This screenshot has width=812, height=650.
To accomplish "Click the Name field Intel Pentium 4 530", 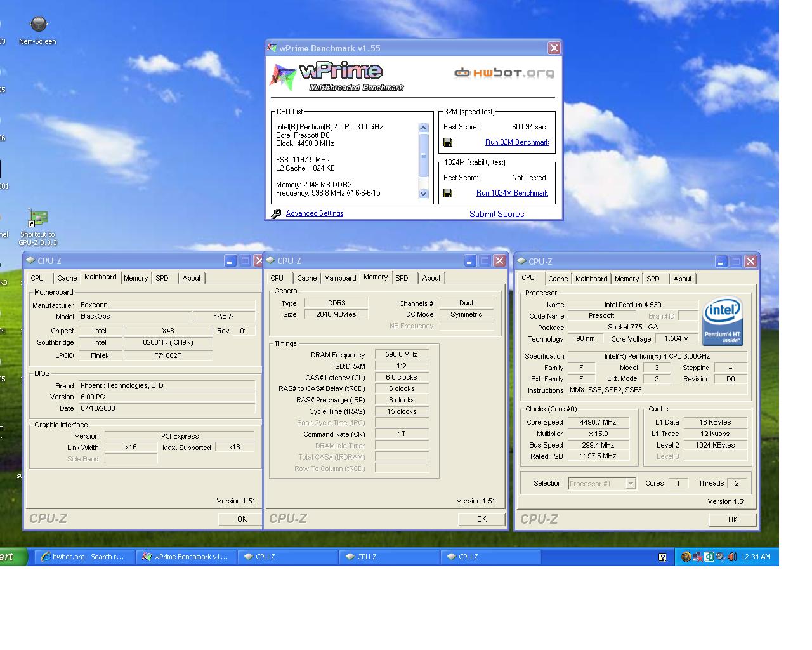I will pos(632,305).
